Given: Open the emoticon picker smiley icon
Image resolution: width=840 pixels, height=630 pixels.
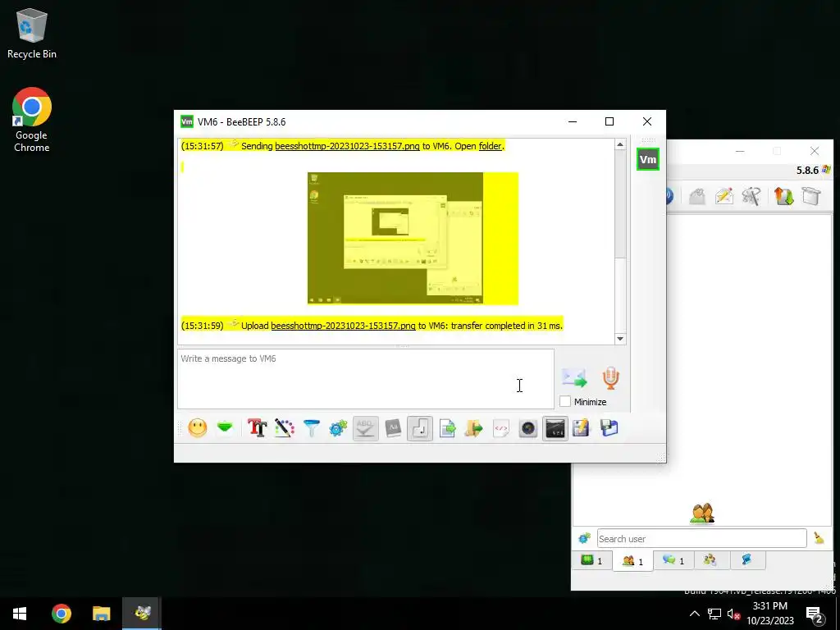Looking at the screenshot, I should pos(197,428).
